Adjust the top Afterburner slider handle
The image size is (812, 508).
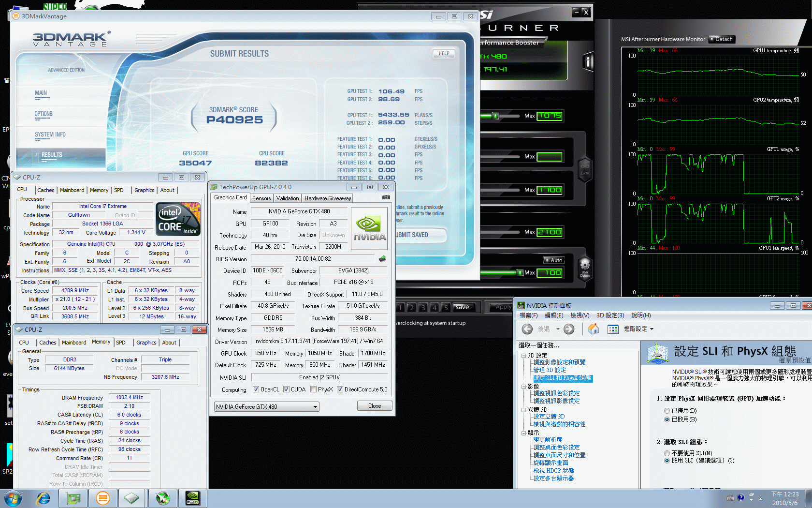coord(495,116)
